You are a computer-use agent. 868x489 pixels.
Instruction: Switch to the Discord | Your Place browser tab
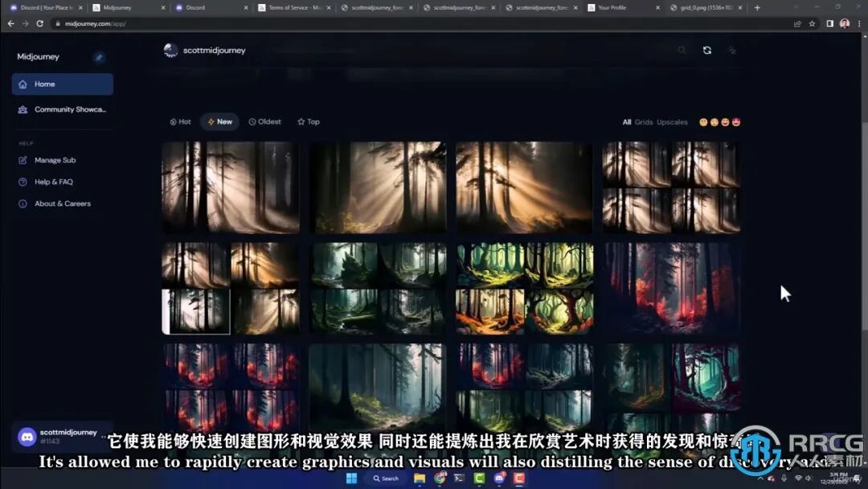[47, 8]
